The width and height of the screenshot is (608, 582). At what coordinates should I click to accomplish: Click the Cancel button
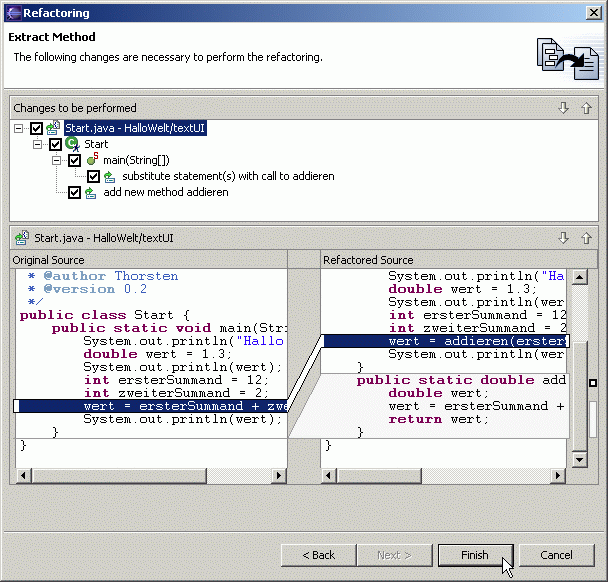(x=556, y=555)
